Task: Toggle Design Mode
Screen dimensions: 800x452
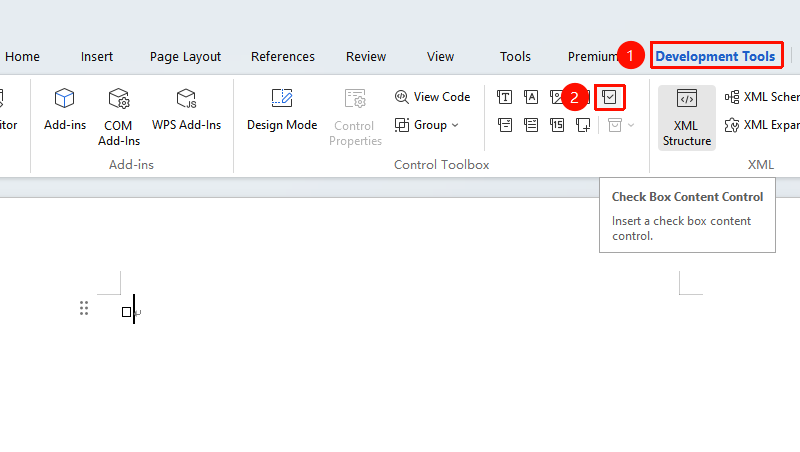Action: click(x=282, y=110)
